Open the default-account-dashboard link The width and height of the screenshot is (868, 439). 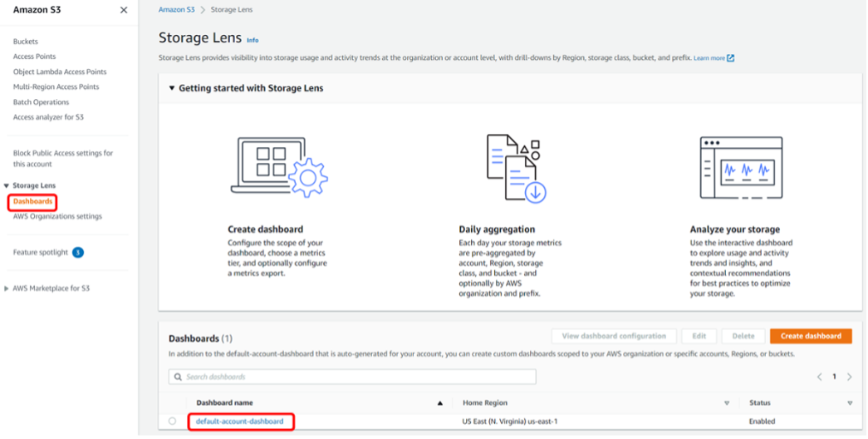click(x=239, y=422)
